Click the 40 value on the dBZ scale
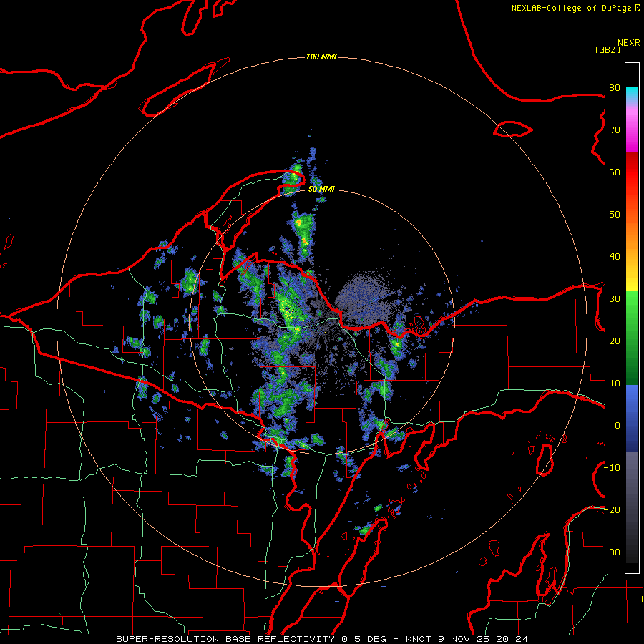The width and height of the screenshot is (644, 644). 615,257
